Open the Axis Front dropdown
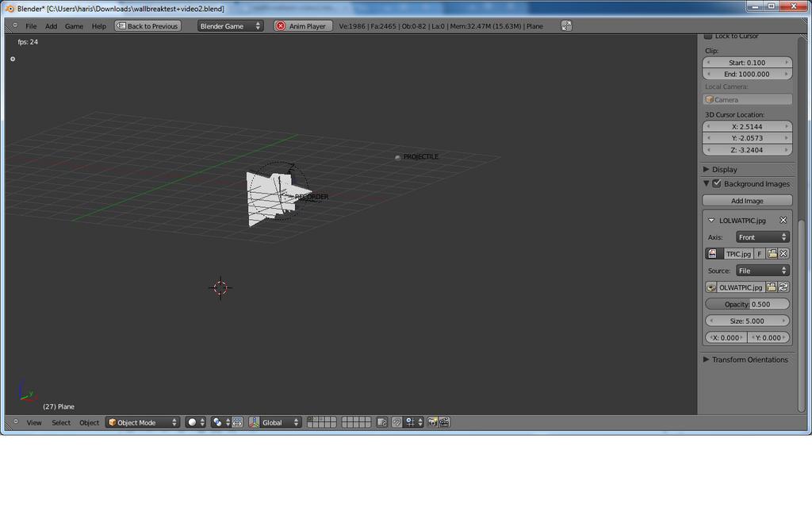The width and height of the screenshot is (812, 519). [762, 237]
